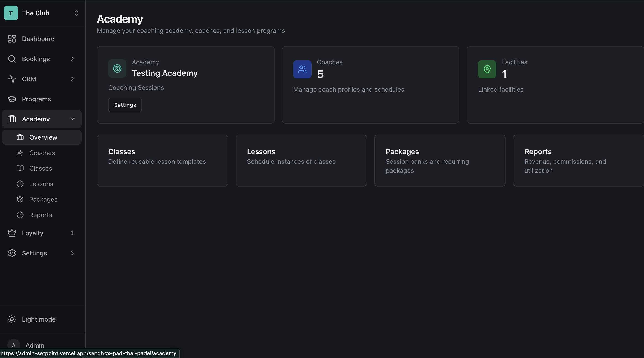
Task: Open The Club switcher chevrons
Action: [x=76, y=13]
